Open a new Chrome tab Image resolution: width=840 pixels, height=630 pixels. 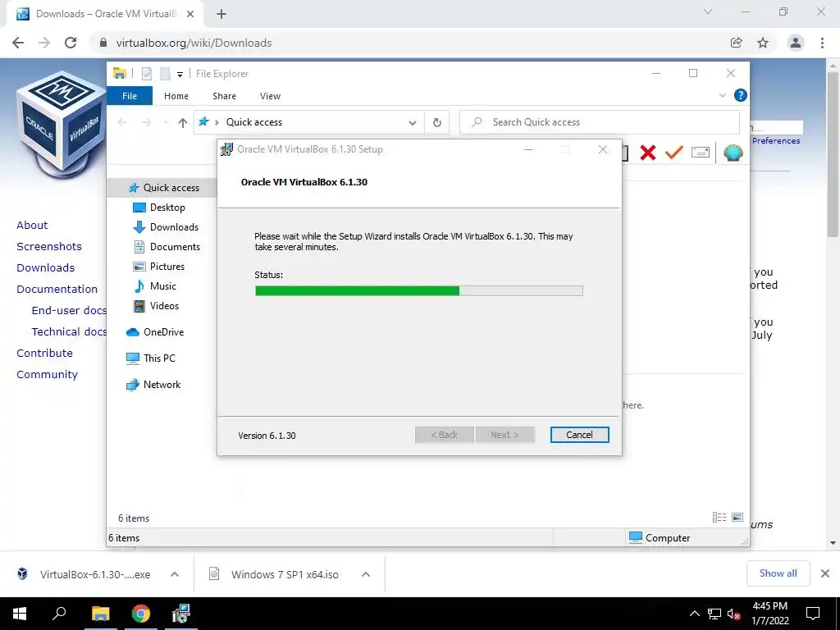click(x=221, y=14)
